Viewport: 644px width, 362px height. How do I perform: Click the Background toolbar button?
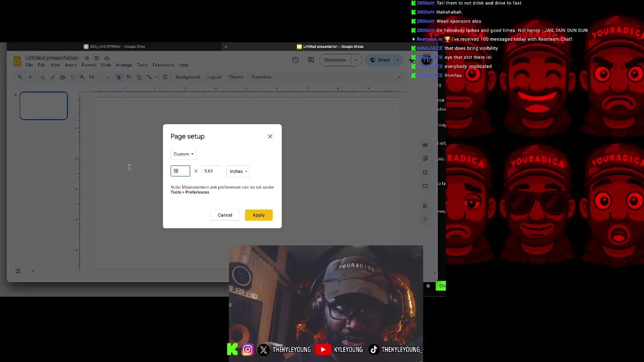pos(188,77)
